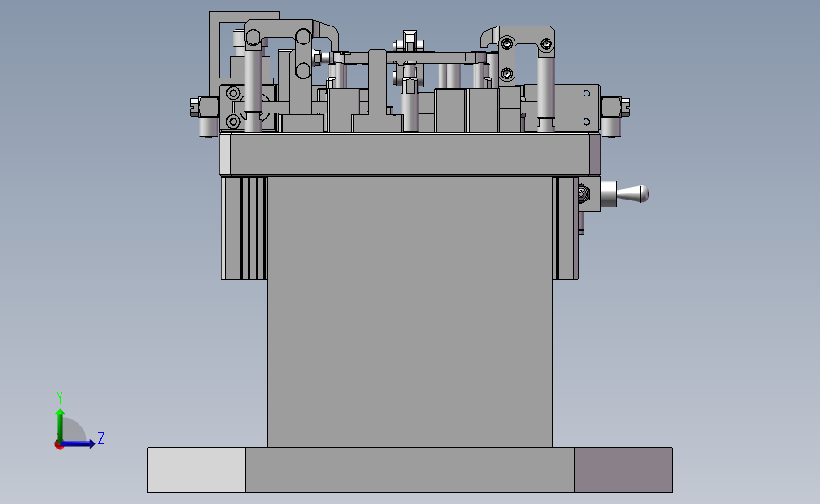
Task: Select the wide horizontal top plate above column
Action: point(410,154)
